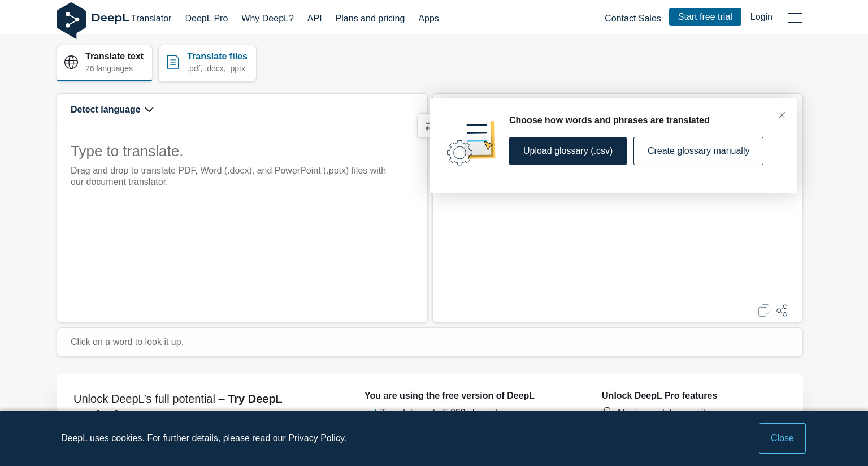Viewport: 868px width, 466px height.
Task: Click 'You are using the free version of DeepL' text
Action: [449, 396]
